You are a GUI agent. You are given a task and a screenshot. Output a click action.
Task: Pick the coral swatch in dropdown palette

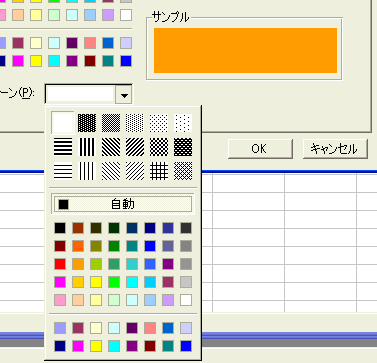pos(150,328)
